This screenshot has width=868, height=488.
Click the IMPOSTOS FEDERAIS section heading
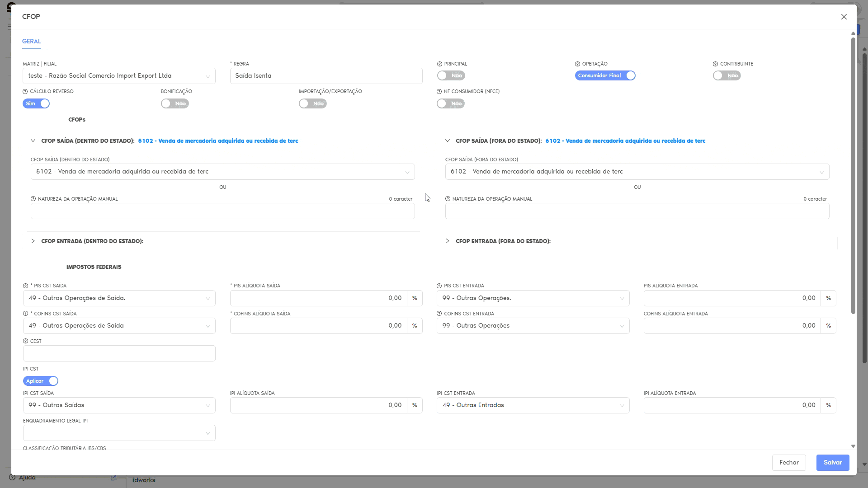pos(94,267)
